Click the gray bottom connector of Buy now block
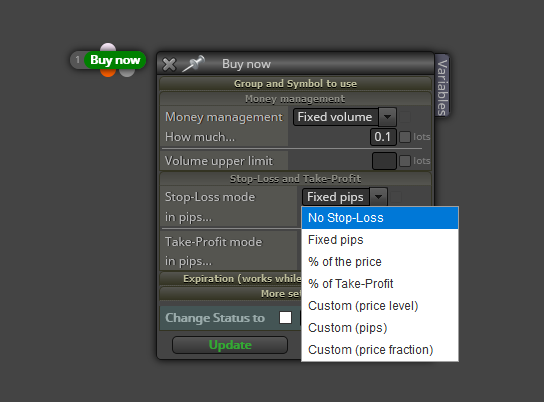 (x=127, y=72)
